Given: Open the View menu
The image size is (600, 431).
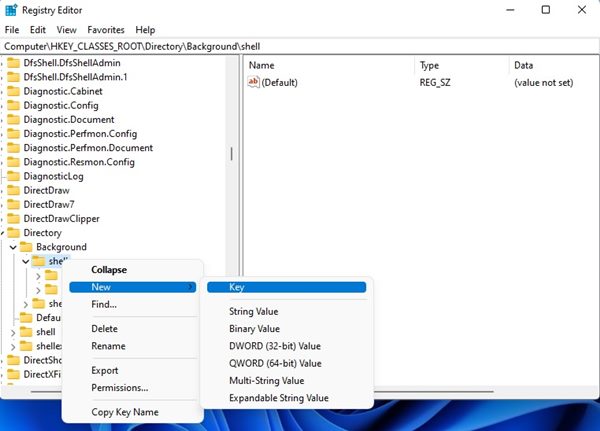Looking at the screenshot, I should [x=67, y=30].
